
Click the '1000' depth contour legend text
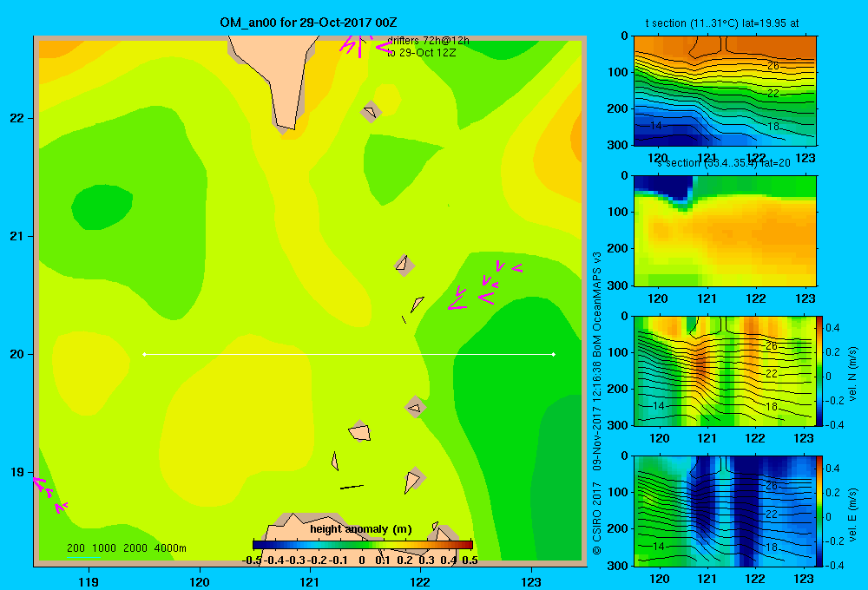(104, 548)
